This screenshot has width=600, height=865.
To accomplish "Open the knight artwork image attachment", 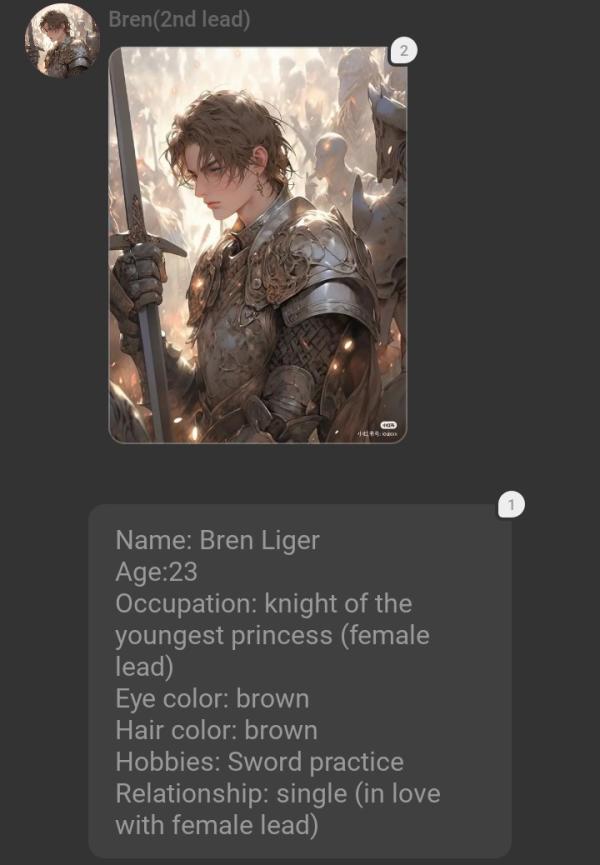I will point(258,245).
